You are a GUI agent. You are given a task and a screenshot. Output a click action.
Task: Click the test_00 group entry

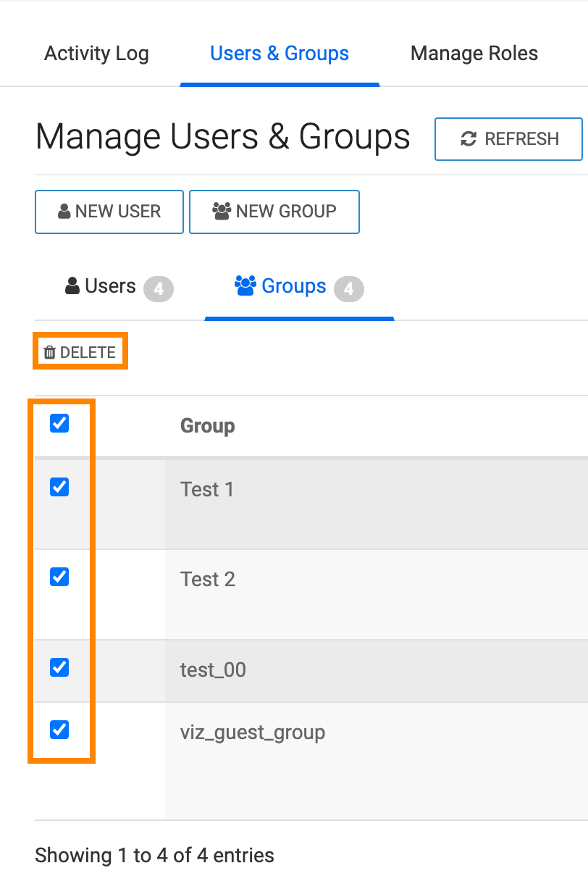click(x=213, y=670)
